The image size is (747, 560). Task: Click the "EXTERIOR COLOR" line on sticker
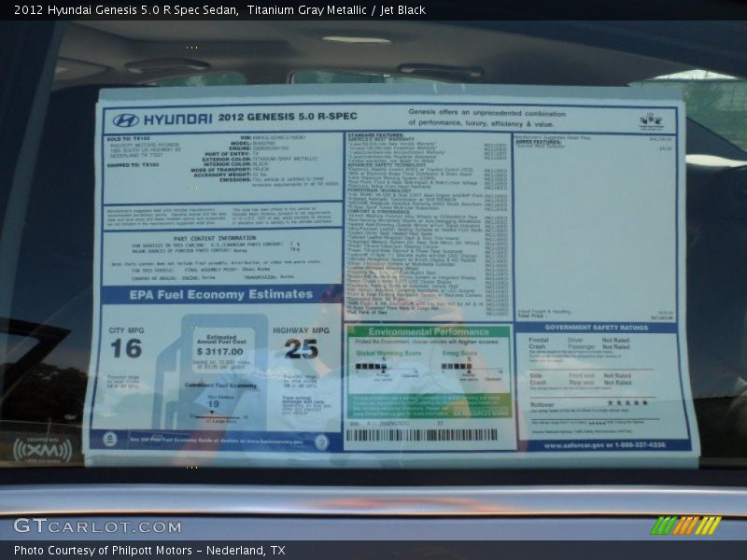[260, 159]
